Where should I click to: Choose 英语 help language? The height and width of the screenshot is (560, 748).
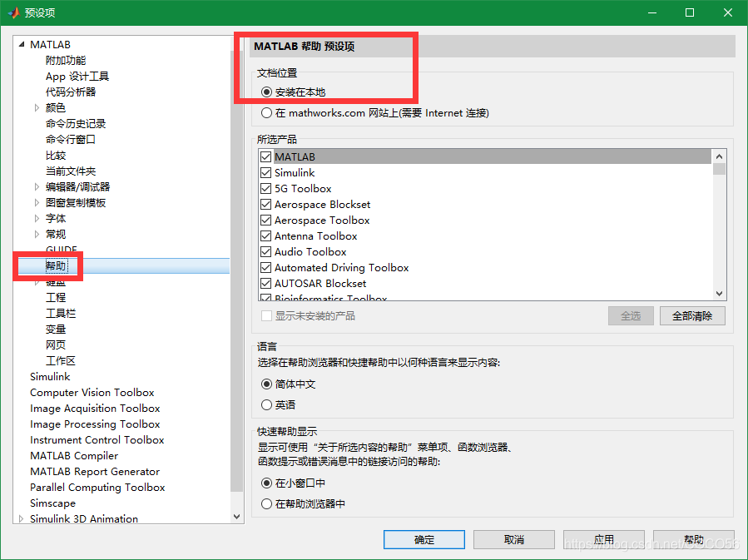[266, 405]
